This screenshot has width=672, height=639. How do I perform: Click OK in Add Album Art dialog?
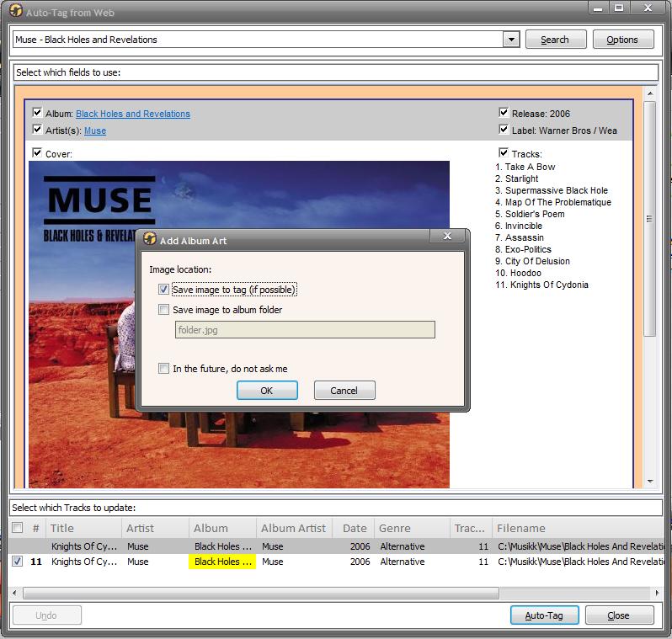[267, 391]
